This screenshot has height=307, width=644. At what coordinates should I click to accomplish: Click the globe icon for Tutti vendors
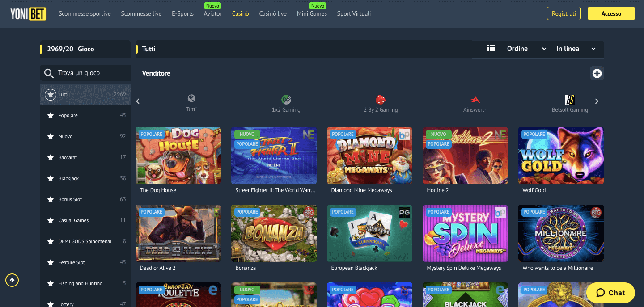(x=191, y=98)
